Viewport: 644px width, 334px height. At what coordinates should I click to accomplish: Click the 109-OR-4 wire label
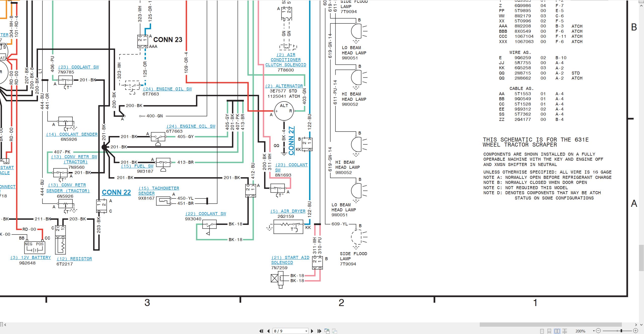pyautogui.click(x=186, y=62)
